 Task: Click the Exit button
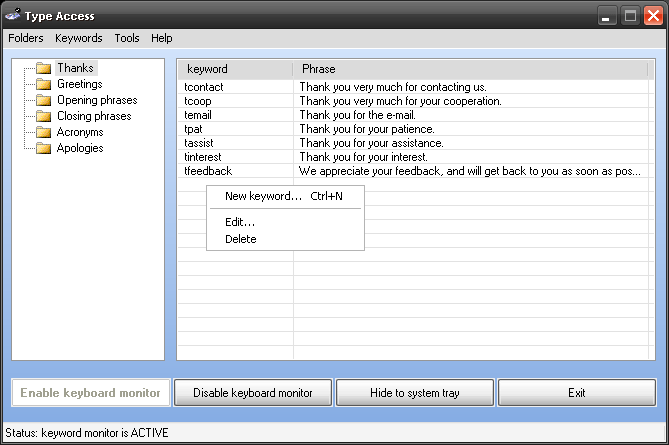click(x=577, y=393)
